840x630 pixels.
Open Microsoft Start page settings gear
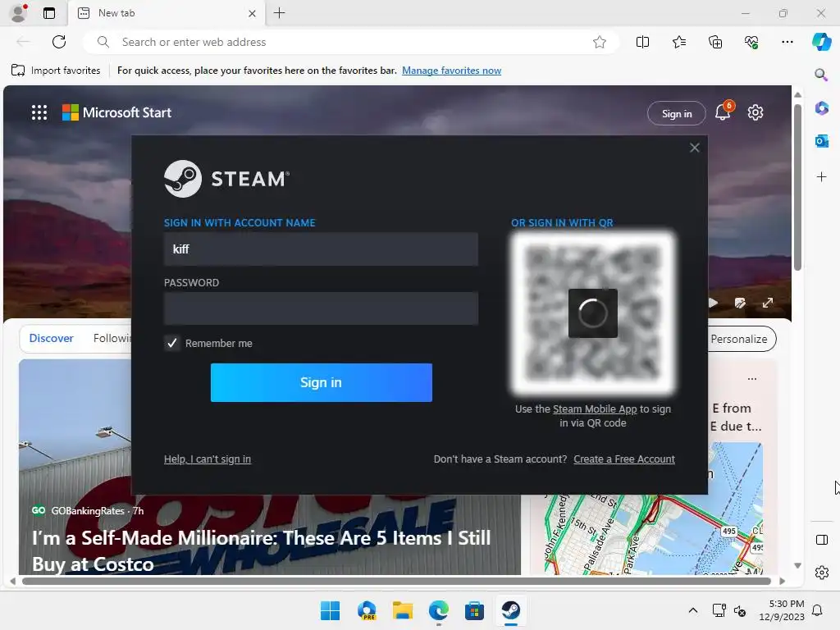pos(756,112)
